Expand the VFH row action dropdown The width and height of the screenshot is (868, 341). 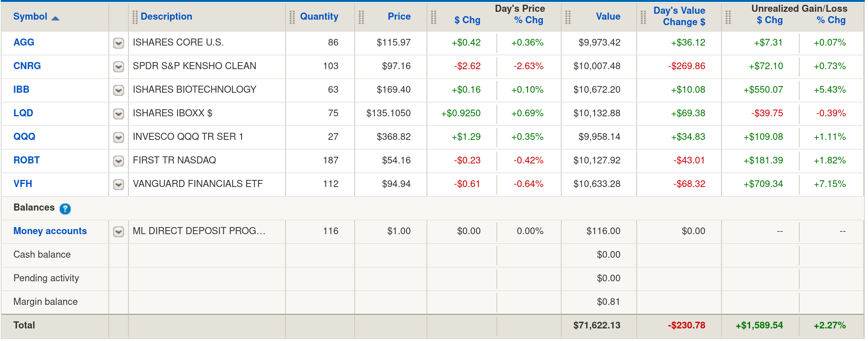[x=119, y=184]
